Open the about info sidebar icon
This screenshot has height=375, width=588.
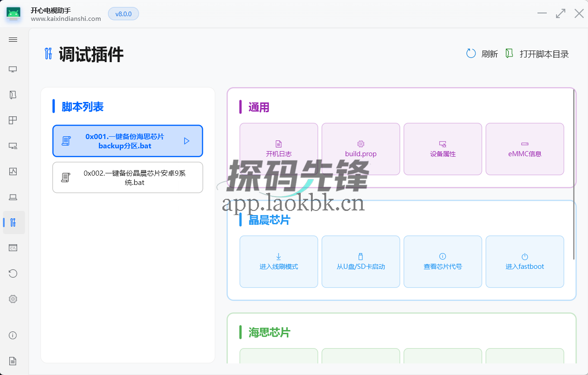[x=13, y=335]
